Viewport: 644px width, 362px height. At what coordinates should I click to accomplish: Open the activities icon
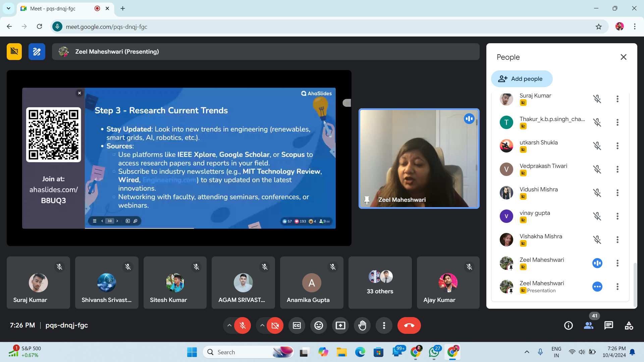pos(629,325)
